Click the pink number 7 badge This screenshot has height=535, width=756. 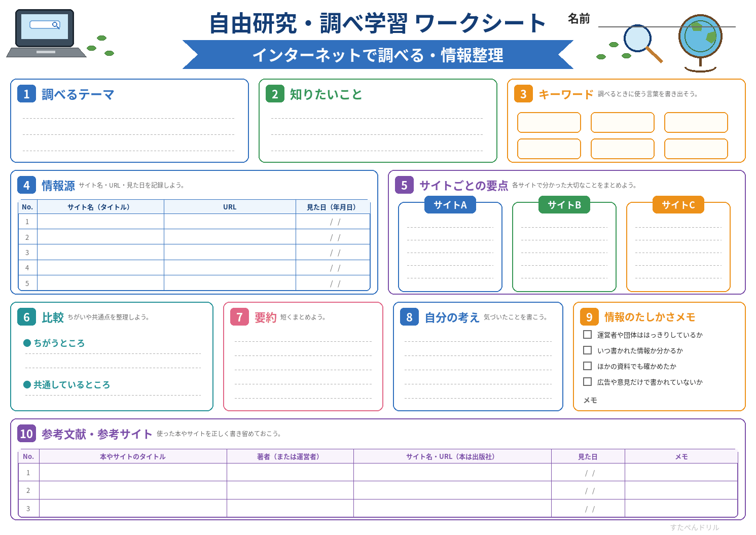(239, 317)
